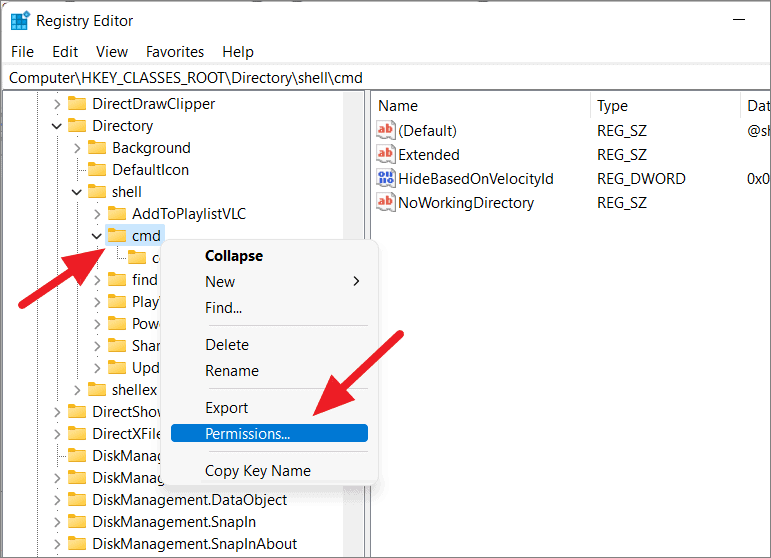Select the DiskManagement.SnapInAbout tree entry

click(x=195, y=544)
